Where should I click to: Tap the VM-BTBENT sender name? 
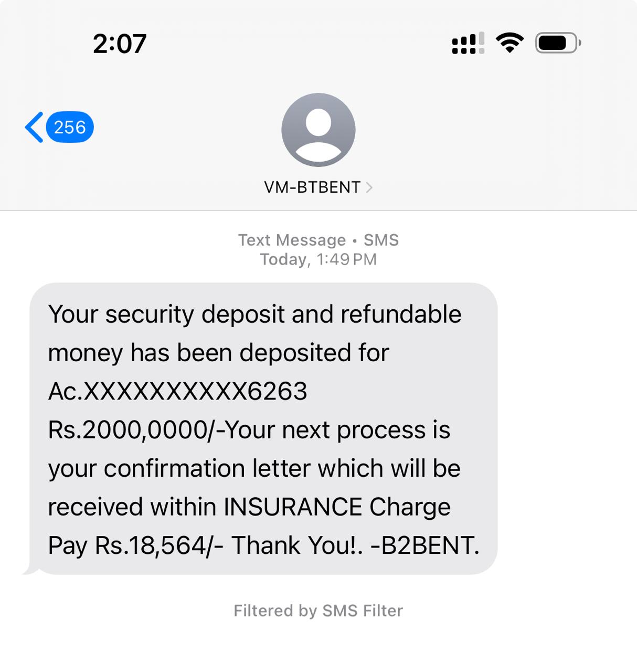pyautogui.click(x=312, y=187)
